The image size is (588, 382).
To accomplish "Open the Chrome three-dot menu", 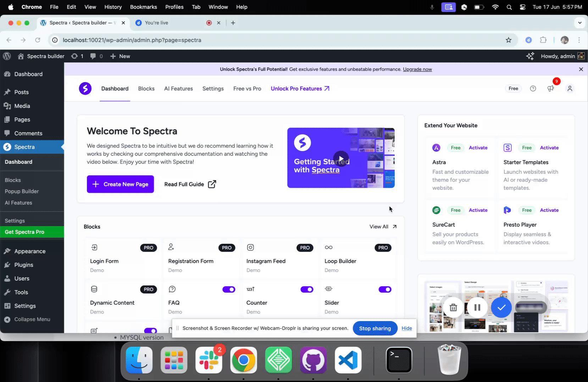I will (579, 40).
